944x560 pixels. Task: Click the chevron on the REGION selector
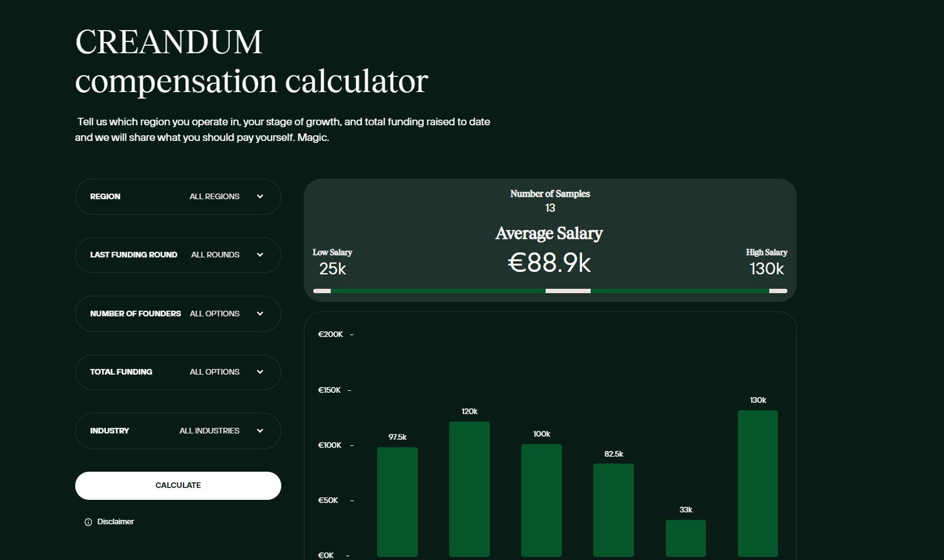pos(259,196)
